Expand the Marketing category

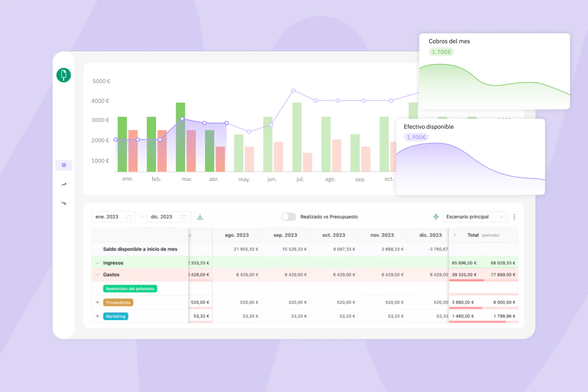(x=97, y=316)
